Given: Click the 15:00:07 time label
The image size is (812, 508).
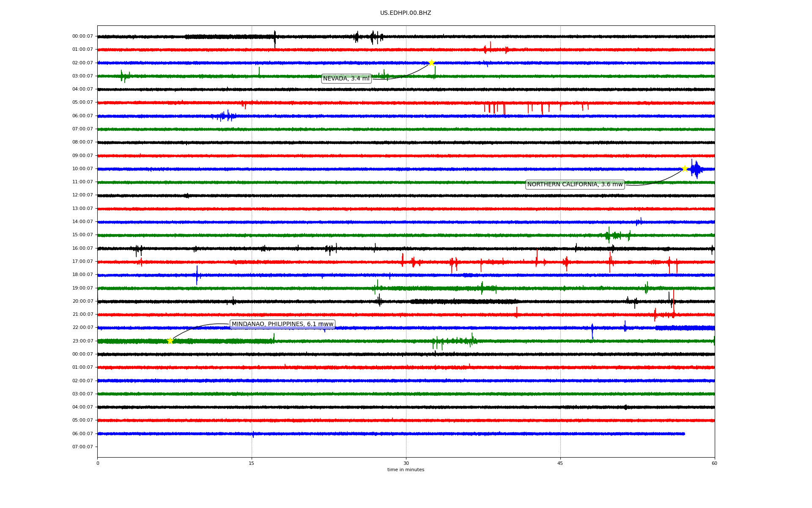Looking at the screenshot, I should tap(82, 235).
